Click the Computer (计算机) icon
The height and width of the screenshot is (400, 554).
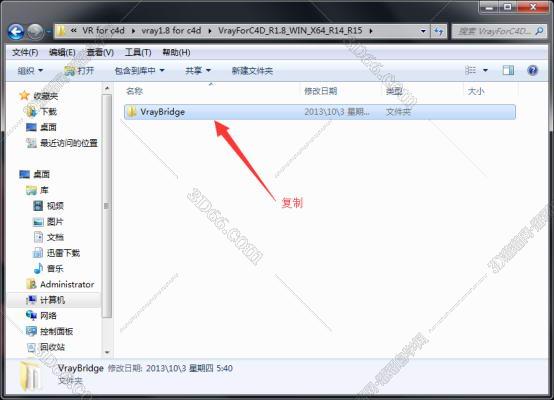pyautogui.click(x=31, y=300)
